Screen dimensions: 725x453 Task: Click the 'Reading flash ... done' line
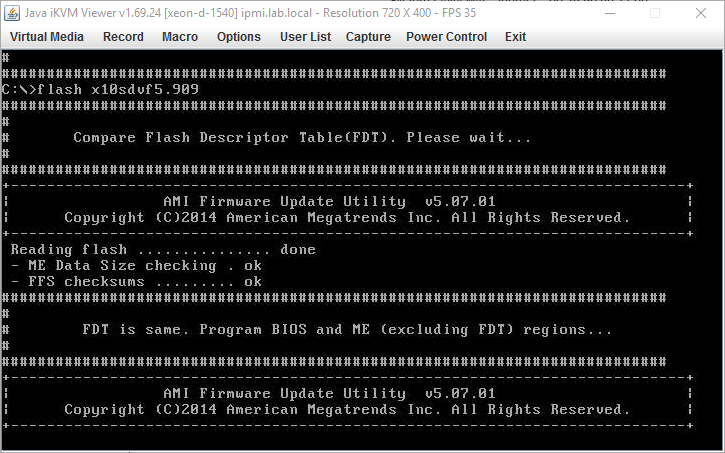coord(163,250)
